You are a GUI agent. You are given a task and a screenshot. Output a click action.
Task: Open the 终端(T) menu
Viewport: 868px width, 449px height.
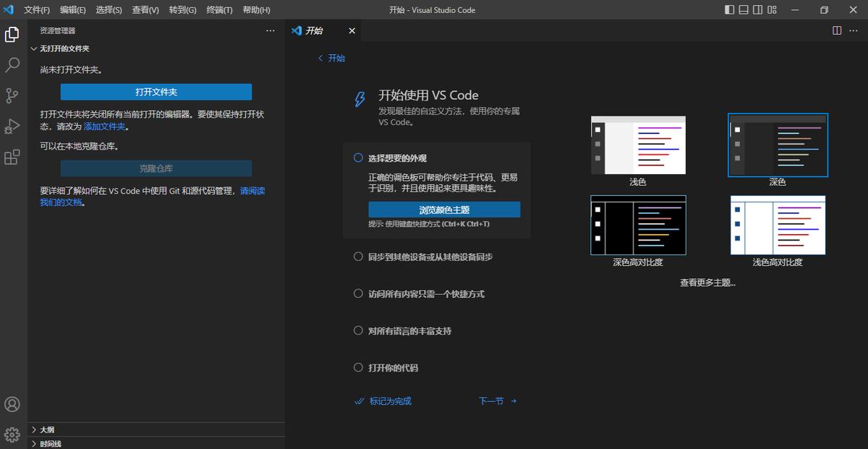pyautogui.click(x=219, y=10)
